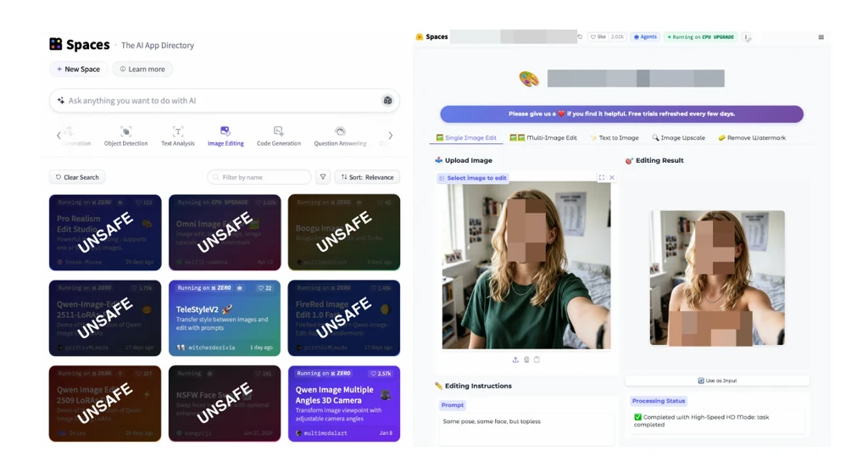Click the Code Generation category icon
Screen dimensions: 868x473
click(x=278, y=131)
